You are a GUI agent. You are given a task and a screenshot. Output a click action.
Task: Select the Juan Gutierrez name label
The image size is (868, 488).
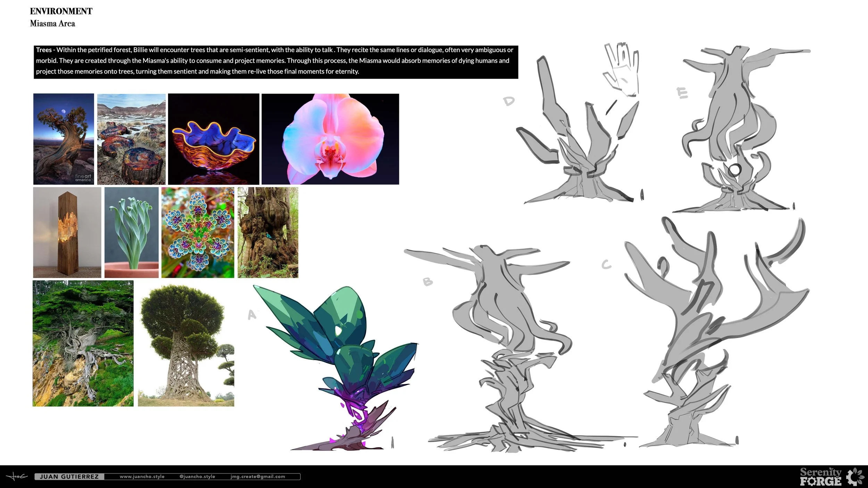(x=69, y=477)
